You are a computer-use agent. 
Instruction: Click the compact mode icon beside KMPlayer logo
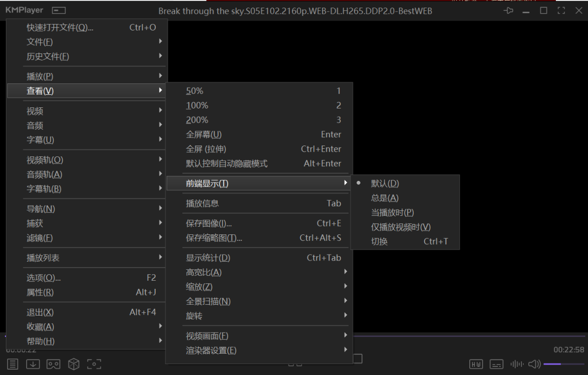click(x=59, y=10)
